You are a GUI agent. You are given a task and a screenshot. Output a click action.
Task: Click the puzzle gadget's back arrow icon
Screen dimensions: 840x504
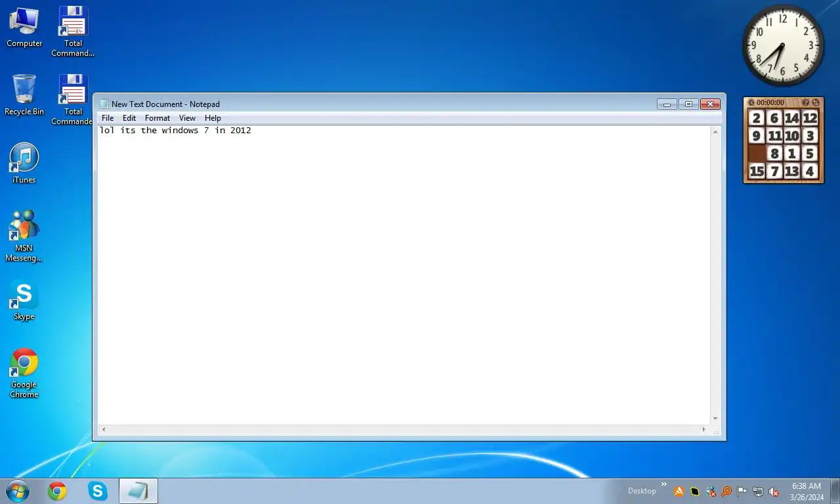point(751,102)
